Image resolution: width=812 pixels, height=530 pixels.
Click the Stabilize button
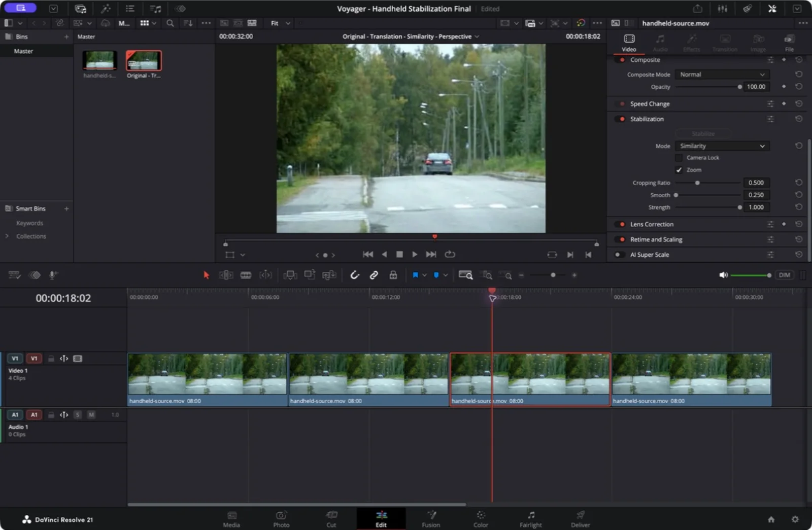pyautogui.click(x=703, y=133)
